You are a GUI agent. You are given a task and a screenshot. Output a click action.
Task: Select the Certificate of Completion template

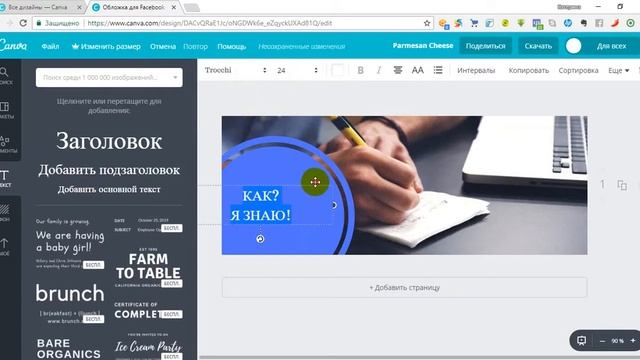(148, 311)
